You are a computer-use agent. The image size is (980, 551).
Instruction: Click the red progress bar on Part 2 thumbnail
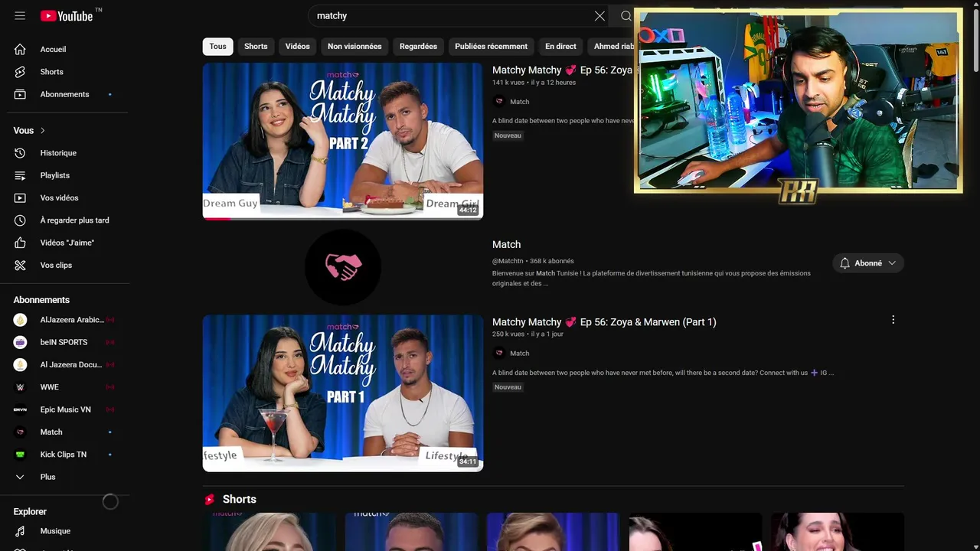(217, 218)
